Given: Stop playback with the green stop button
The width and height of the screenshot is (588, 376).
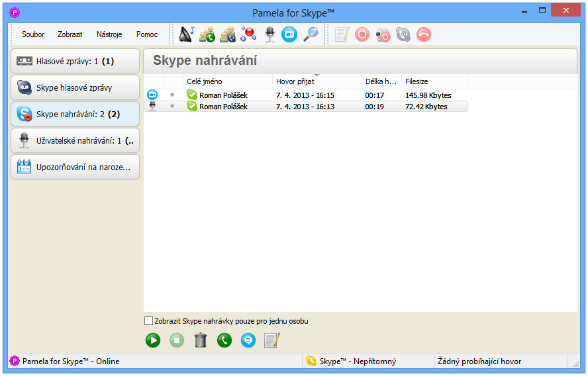Looking at the screenshot, I should [x=177, y=340].
